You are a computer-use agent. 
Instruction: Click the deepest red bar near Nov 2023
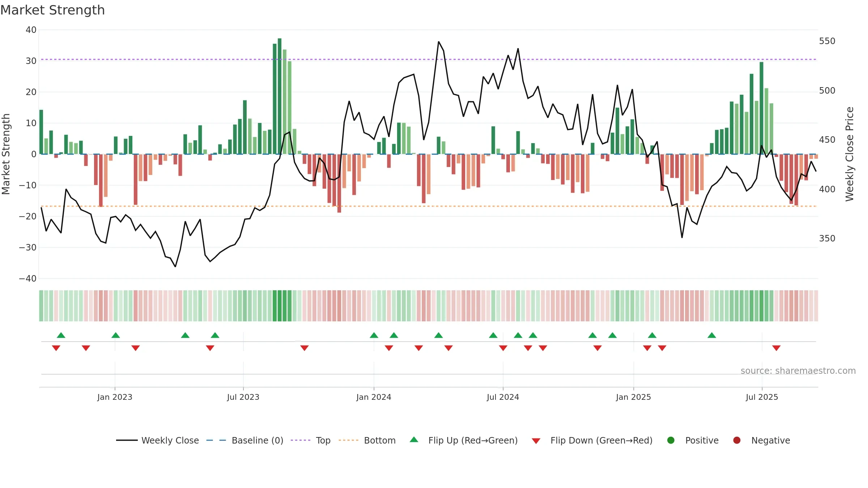click(339, 183)
